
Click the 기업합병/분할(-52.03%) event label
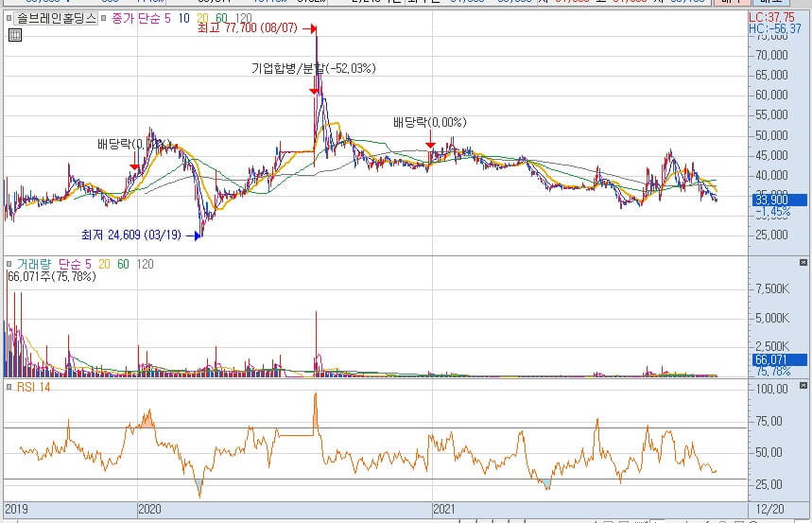click(313, 68)
